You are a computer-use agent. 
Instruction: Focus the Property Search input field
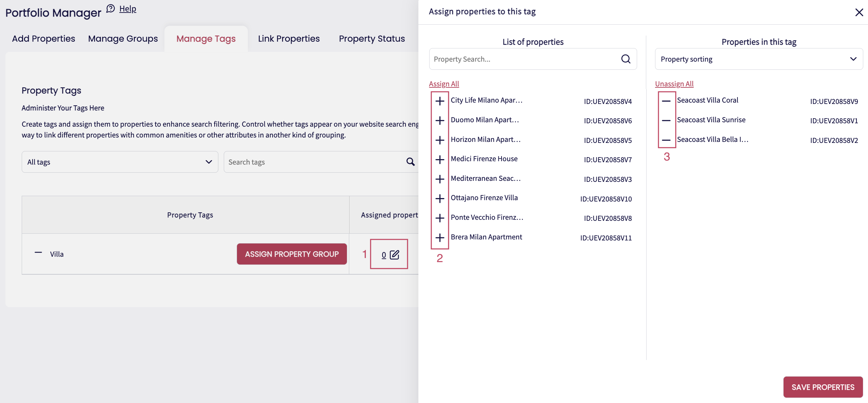point(524,59)
